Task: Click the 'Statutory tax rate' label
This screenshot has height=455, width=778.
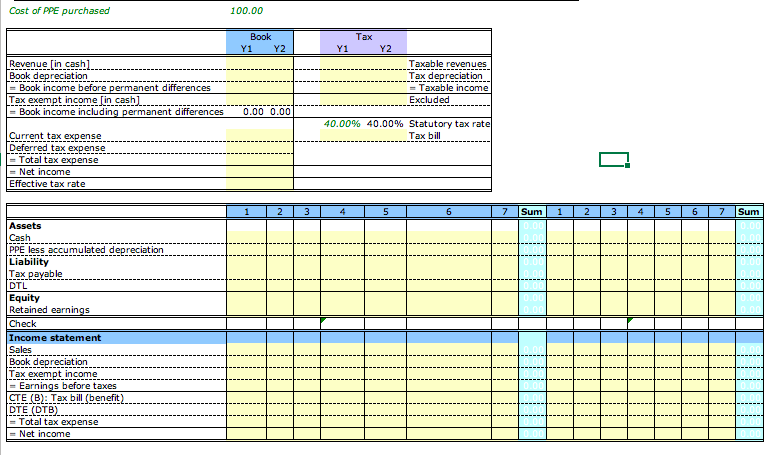Action: tap(449, 124)
